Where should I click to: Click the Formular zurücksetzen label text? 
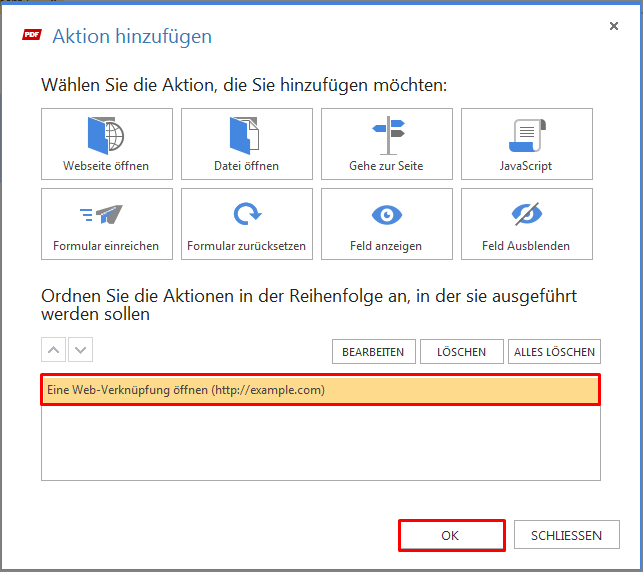(246, 246)
